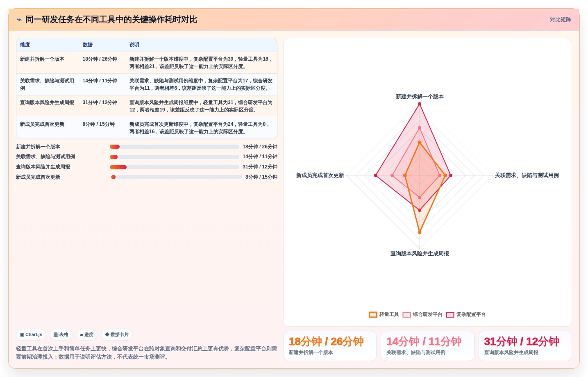Click the 对比矩阵 label in header
The height and width of the screenshot is (377, 588).
560,20
